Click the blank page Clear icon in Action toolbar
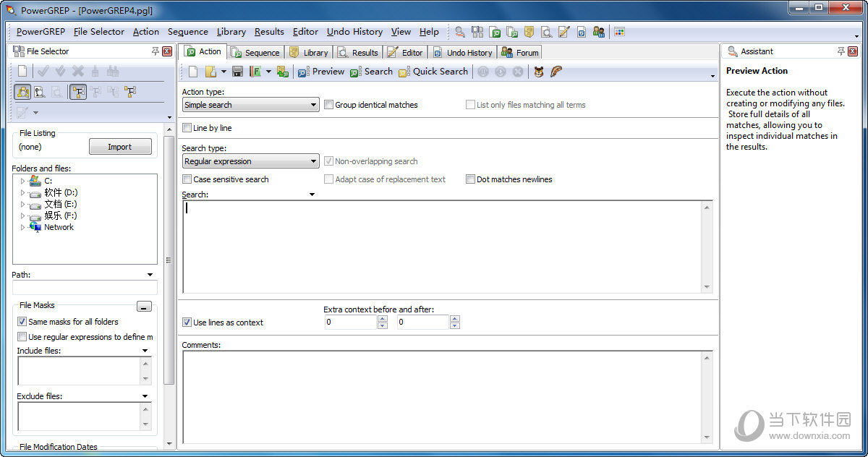This screenshot has width=868, height=457. coord(193,72)
